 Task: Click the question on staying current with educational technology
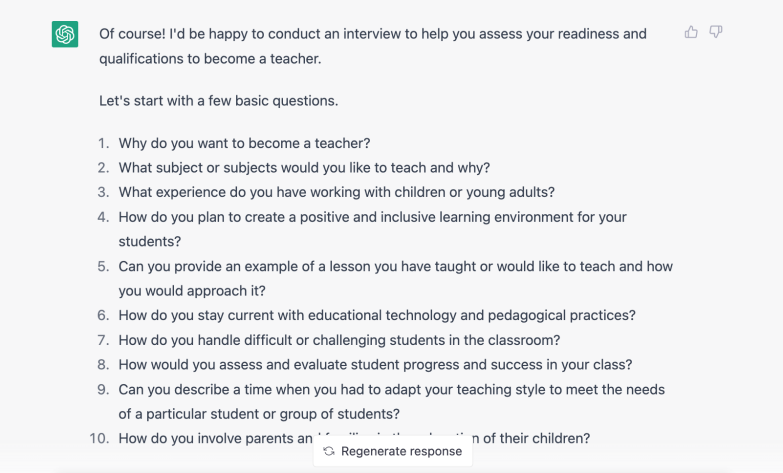coord(377,316)
